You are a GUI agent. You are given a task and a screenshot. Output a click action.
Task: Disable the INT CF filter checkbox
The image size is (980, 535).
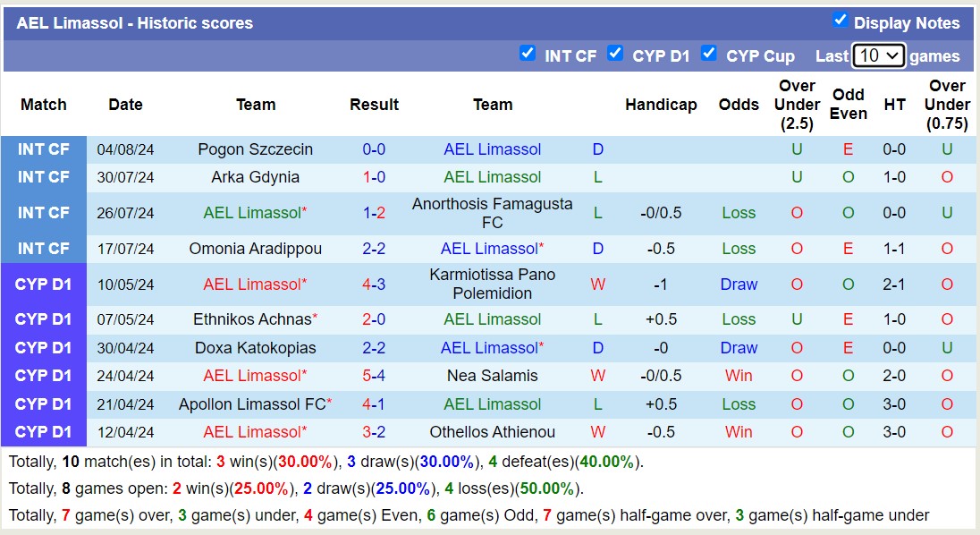coord(528,54)
